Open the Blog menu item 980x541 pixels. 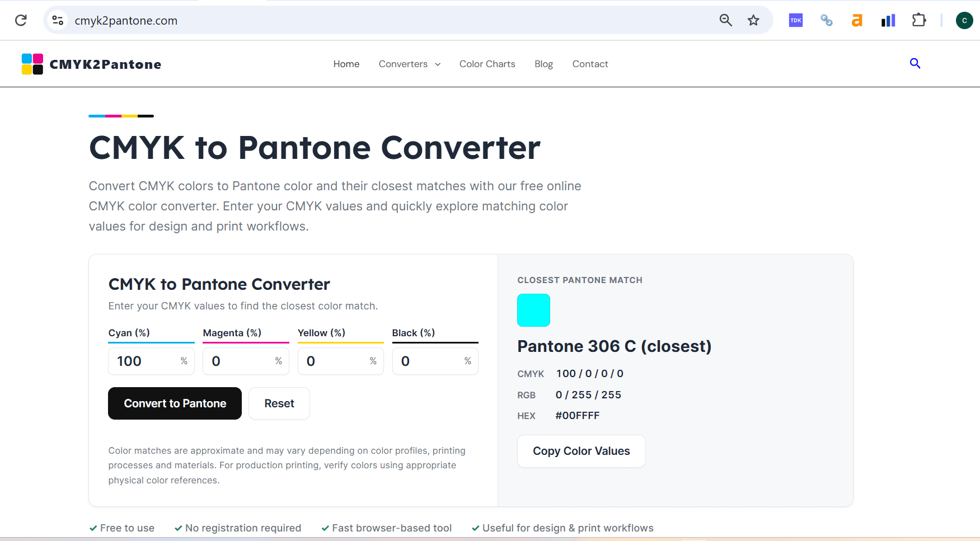point(543,64)
